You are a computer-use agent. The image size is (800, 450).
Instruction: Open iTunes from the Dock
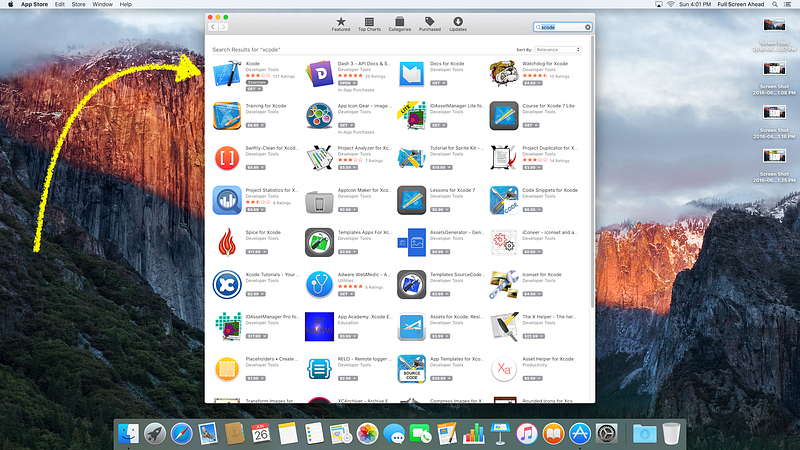(x=527, y=434)
